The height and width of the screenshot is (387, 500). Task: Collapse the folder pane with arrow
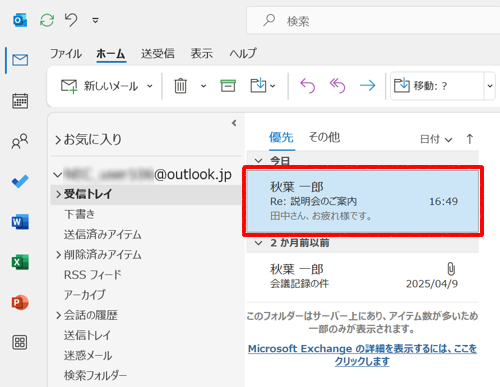(234, 123)
